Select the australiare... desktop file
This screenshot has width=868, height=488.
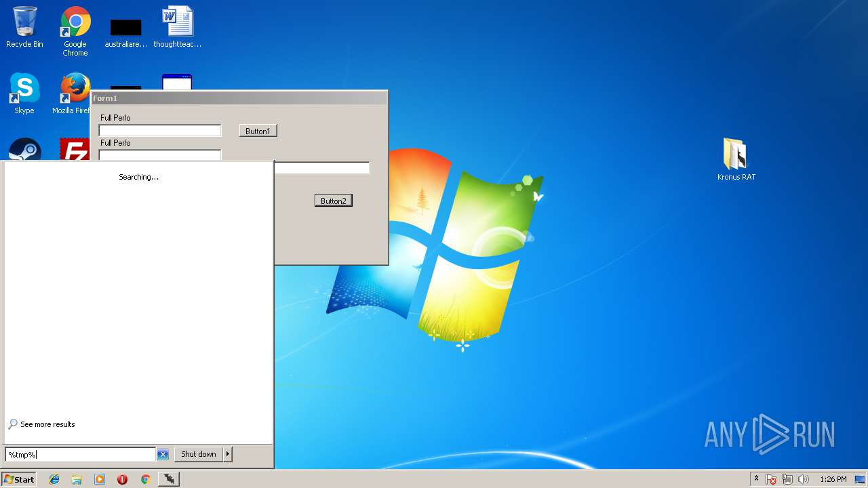[125, 32]
